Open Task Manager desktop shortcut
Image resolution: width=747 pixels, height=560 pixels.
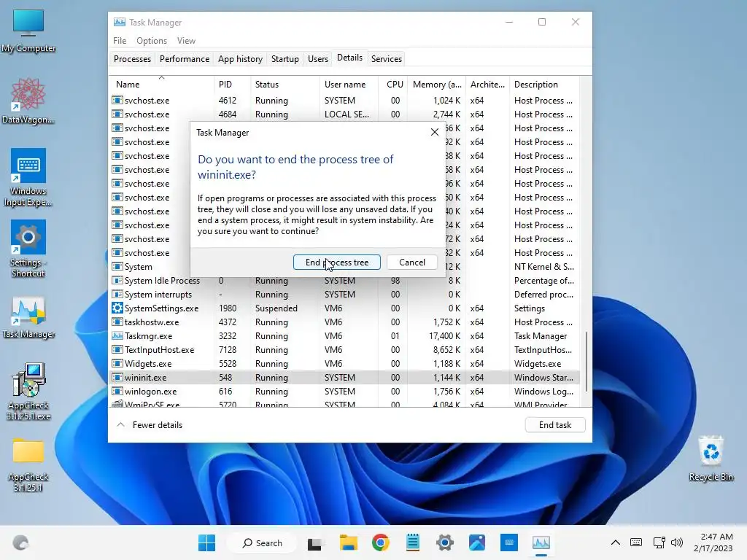pos(28,317)
